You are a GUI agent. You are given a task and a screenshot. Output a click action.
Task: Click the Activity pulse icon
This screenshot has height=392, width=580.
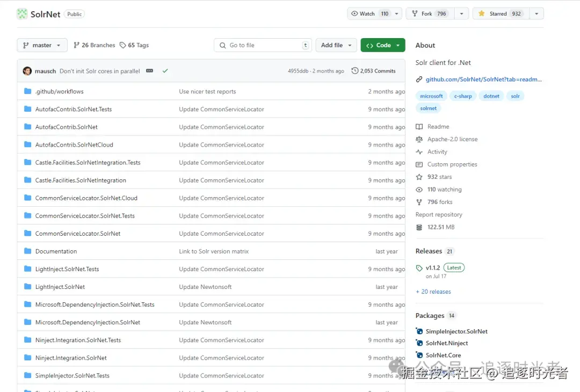point(419,151)
